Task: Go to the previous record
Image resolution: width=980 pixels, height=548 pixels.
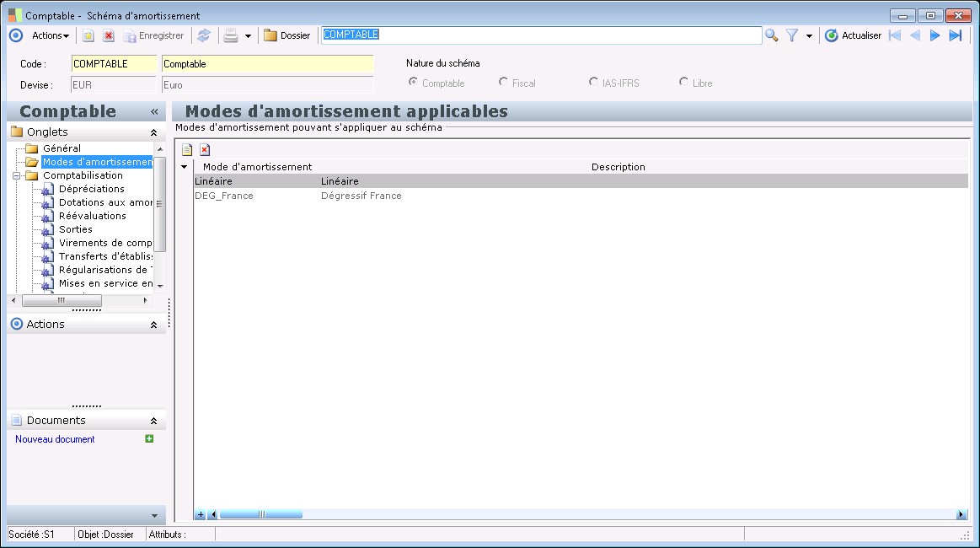Action: pos(915,35)
